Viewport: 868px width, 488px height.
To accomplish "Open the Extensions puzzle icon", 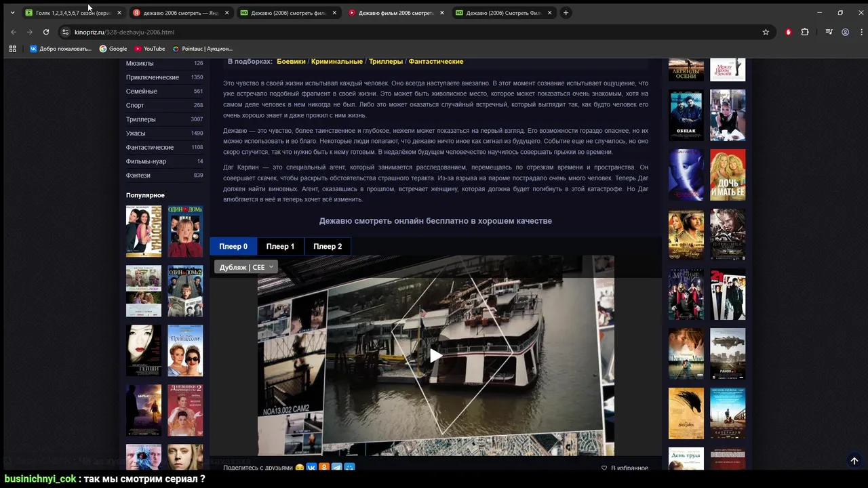I will coord(805,32).
